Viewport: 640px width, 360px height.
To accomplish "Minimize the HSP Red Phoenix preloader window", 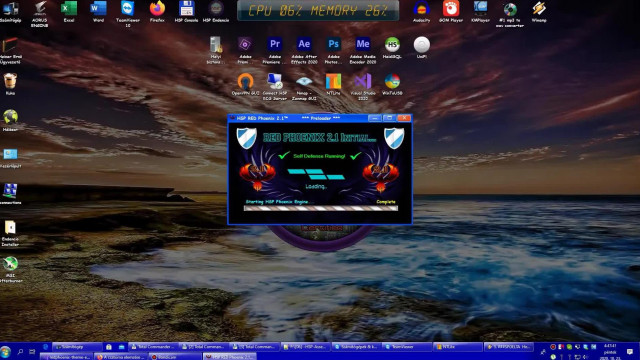I will coord(375,118).
